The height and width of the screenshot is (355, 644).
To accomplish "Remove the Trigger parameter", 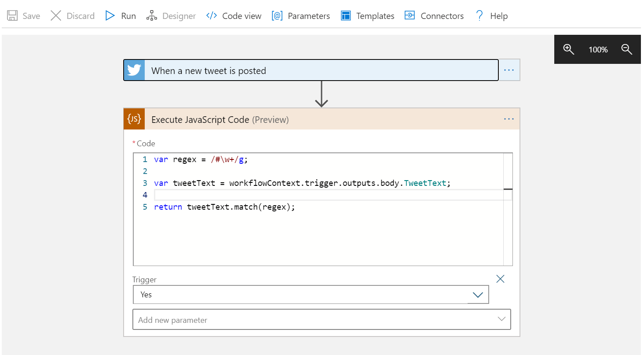I will click(500, 279).
